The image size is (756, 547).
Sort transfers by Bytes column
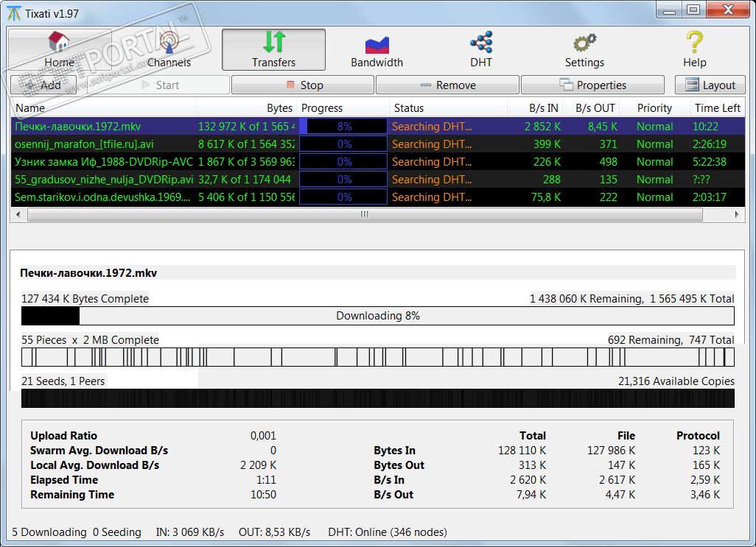tap(245, 108)
